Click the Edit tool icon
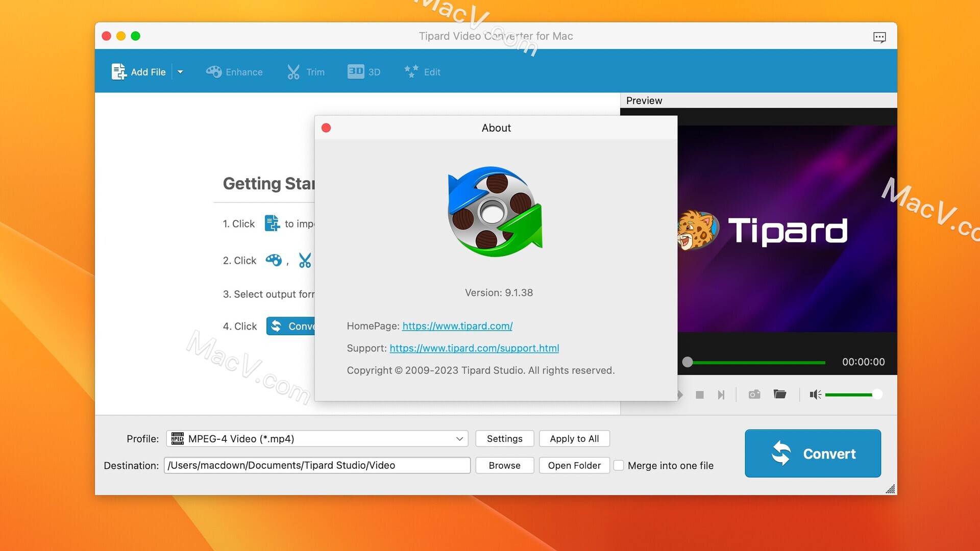This screenshot has width=980, height=551. point(410,71)
